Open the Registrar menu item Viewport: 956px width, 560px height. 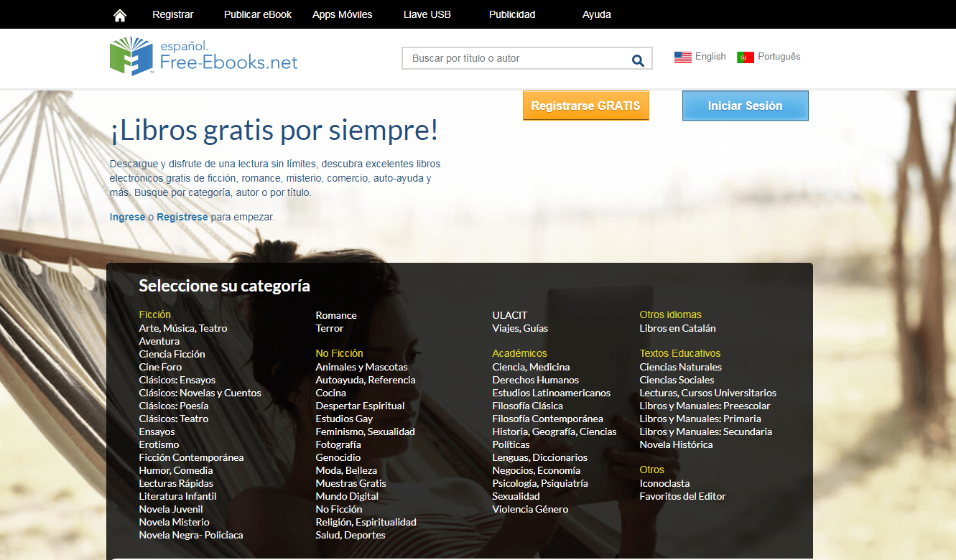(x=172, y=14)
